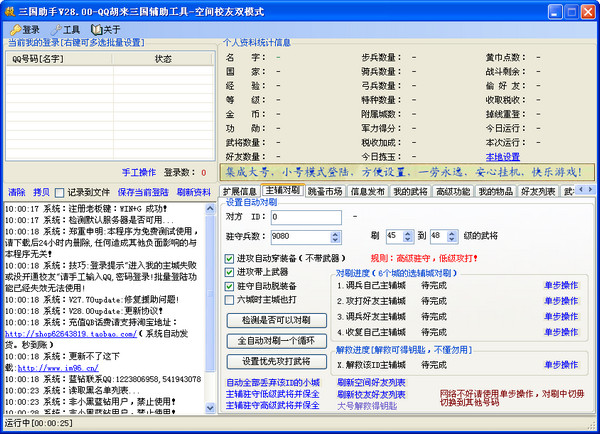The width and height of the screenshot is (600, 434).
Task: Click 刷新资料 link
Action: pyautogui.click(x=194, y=193)
